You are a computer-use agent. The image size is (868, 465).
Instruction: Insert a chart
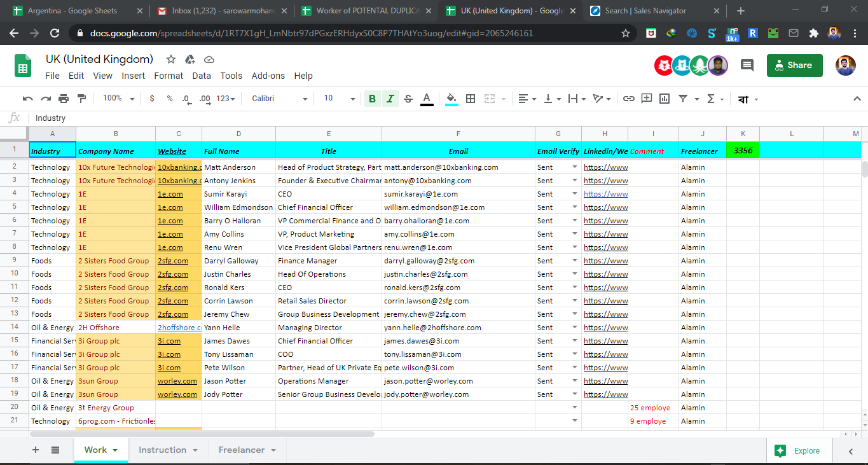coord(665,99)
